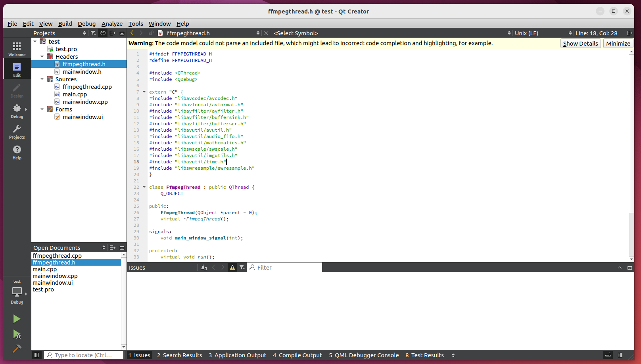Switch to Application Output tab

pyautogui.click(x=238, y=355)
